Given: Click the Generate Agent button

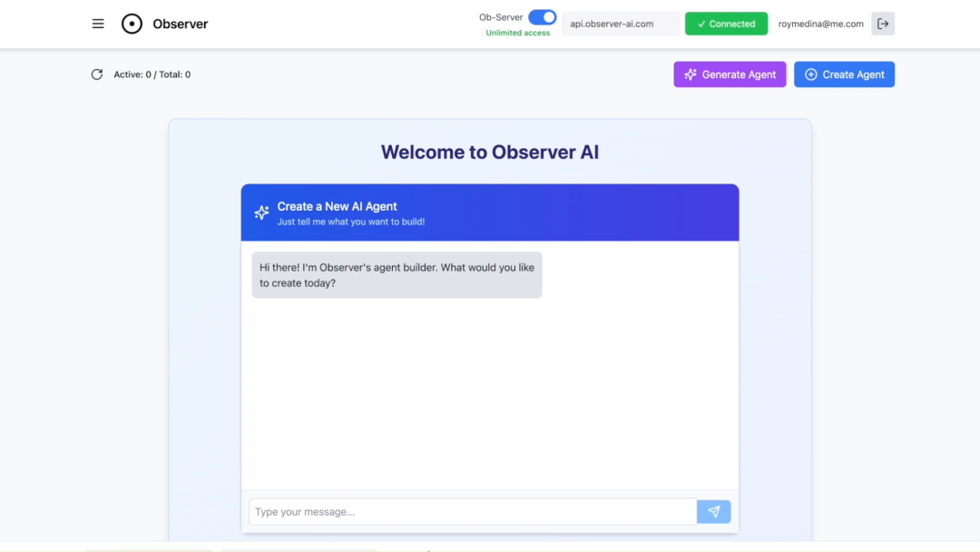Looking at the screenshot, I should pyautogui.click(x=730, y=74).
